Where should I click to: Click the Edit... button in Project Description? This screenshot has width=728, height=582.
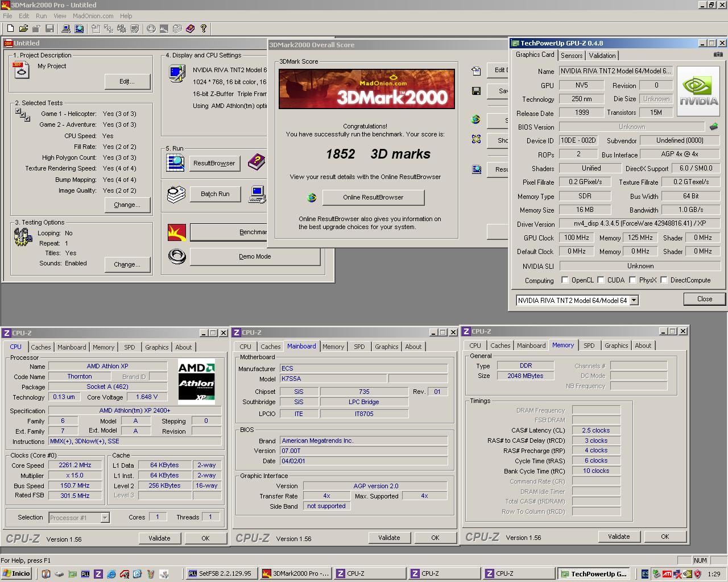point(127,81)
